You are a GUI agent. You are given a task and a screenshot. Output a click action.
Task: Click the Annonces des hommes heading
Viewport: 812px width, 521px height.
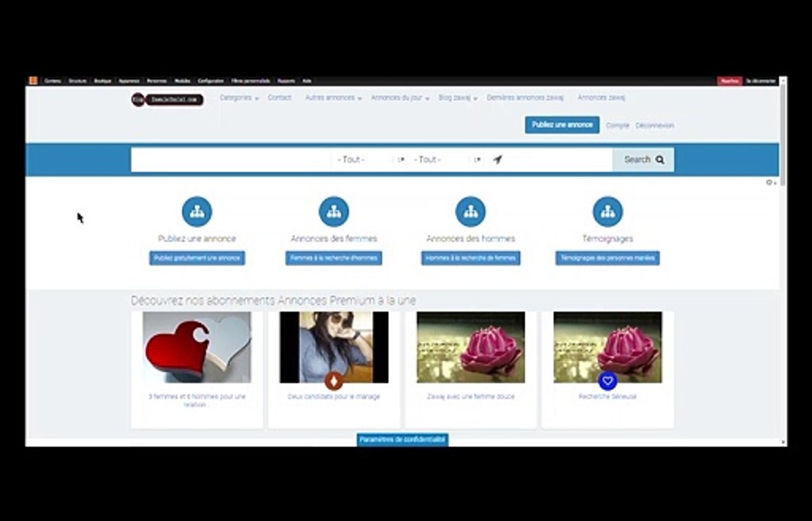(x=470, y=239)
